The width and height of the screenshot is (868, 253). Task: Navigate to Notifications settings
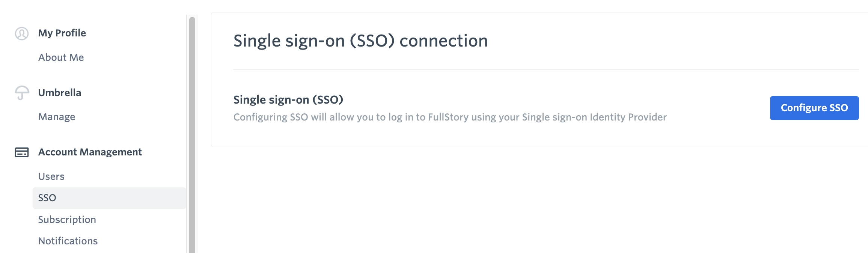[x=68, y=241]
